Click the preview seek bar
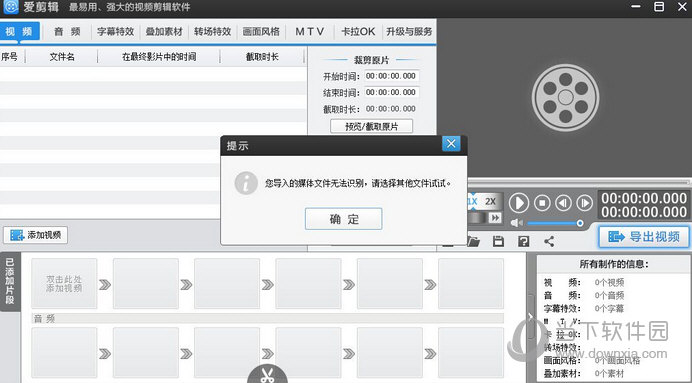 579,182
